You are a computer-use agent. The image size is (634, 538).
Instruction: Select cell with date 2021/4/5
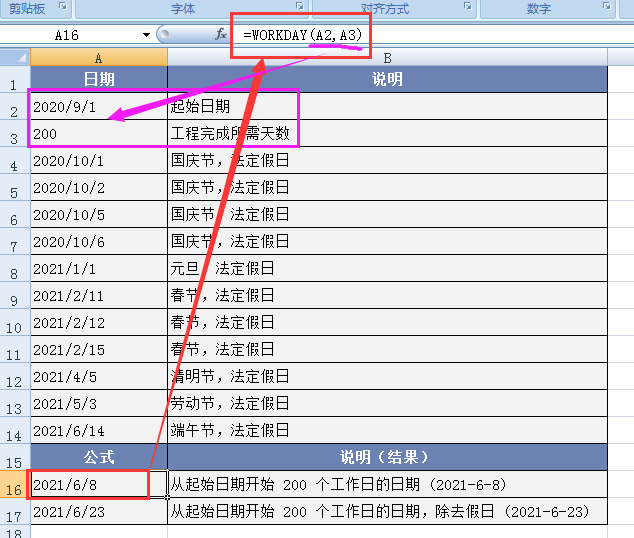(99, 377)
